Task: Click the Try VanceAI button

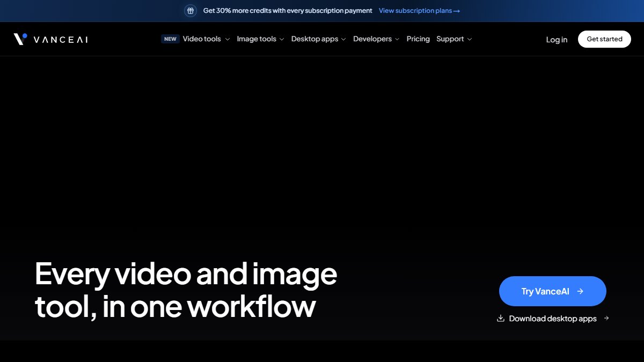Action: [553, 291]
